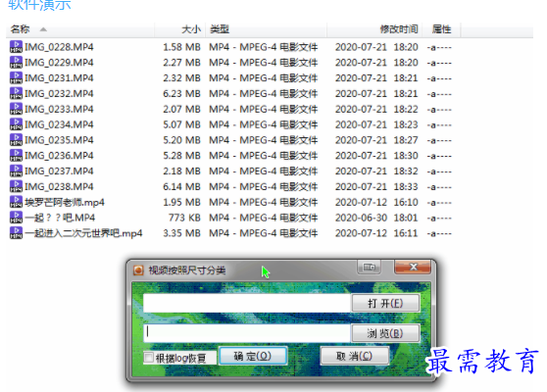Select the IMG_0232.MP4 file icon

16,93
